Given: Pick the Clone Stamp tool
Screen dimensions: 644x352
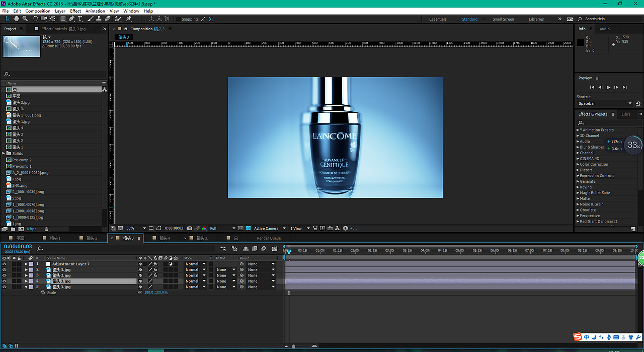Looking at the screenshot, I should (x=99, y=19).
